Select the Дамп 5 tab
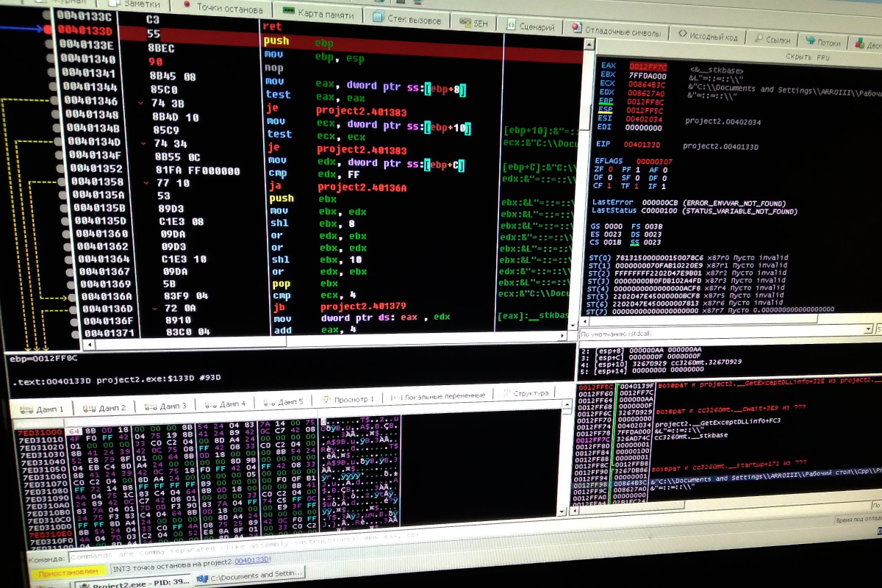 click(x=283, y=402)
